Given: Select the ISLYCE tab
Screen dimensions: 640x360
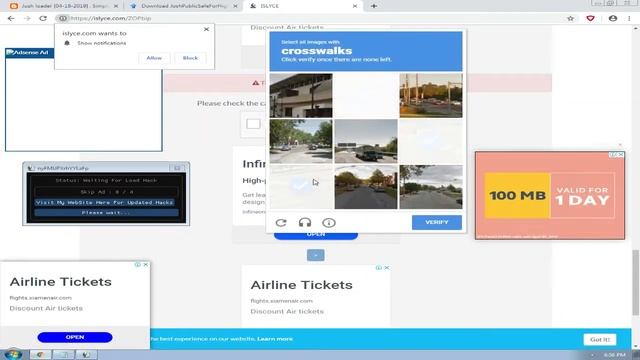Looking at the screenshot, I should tap(304, 6).
